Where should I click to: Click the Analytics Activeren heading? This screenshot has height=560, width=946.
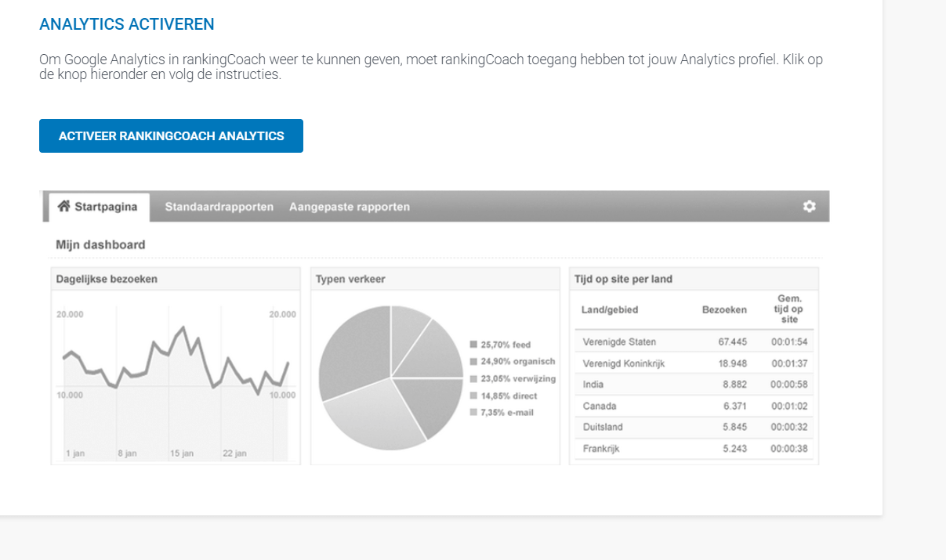click(127, 24)
